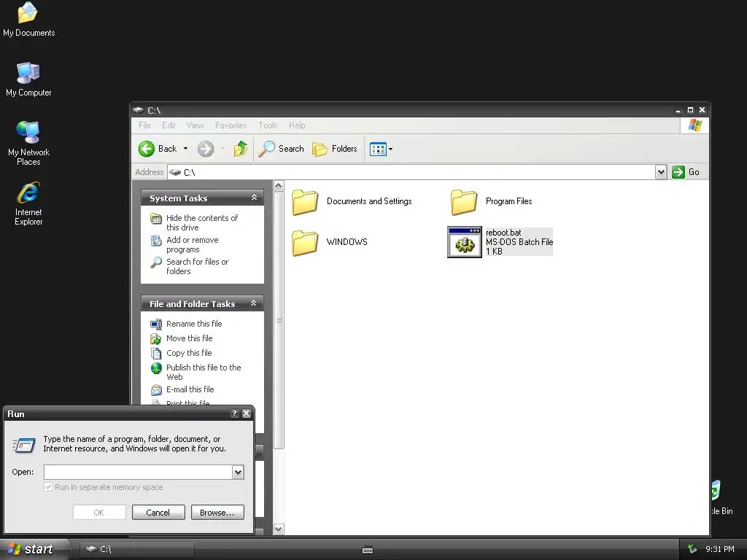The image size is (747, 560).
Task: Click Browse... in the Run dialog
Action: click(217, 513)
